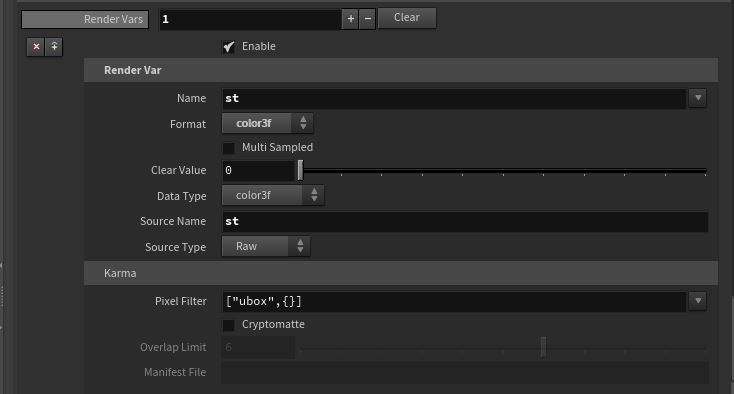The width and height of the screenshot is (734, 394).
Task: Click the Source Name input field
Action: (465, 221)
